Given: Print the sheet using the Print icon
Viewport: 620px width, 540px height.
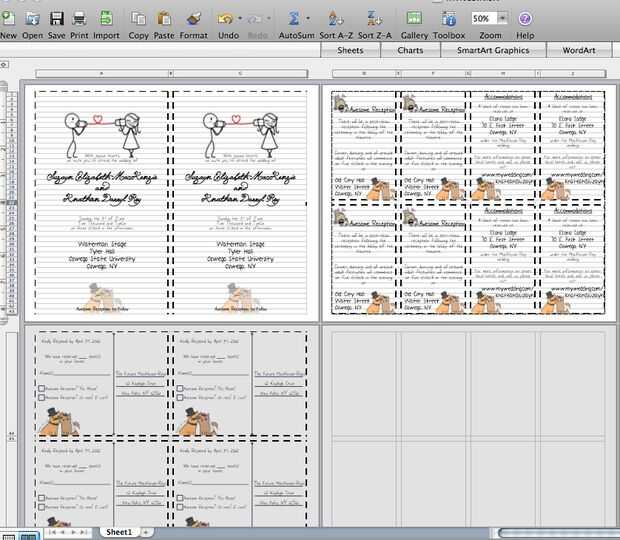Looking at the screenshot, I should pyautogui.click(x=79, y=19).
